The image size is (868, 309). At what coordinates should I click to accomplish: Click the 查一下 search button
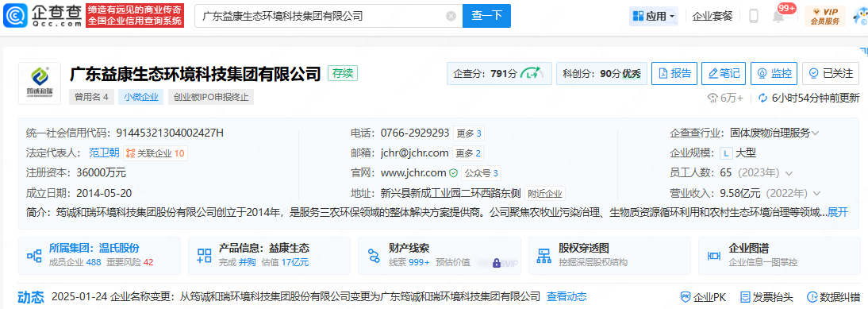486,16
